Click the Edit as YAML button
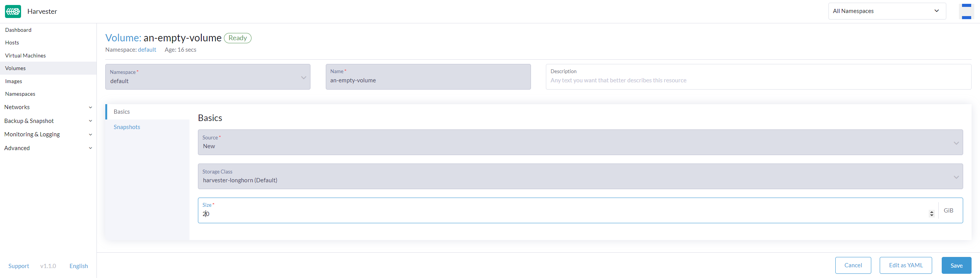The image size is (980, 278). coord(905,265)
